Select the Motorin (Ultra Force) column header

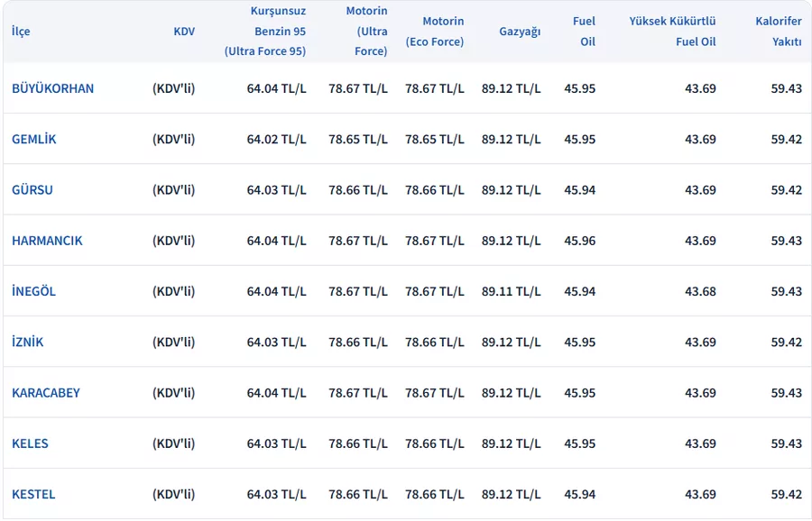367,32
